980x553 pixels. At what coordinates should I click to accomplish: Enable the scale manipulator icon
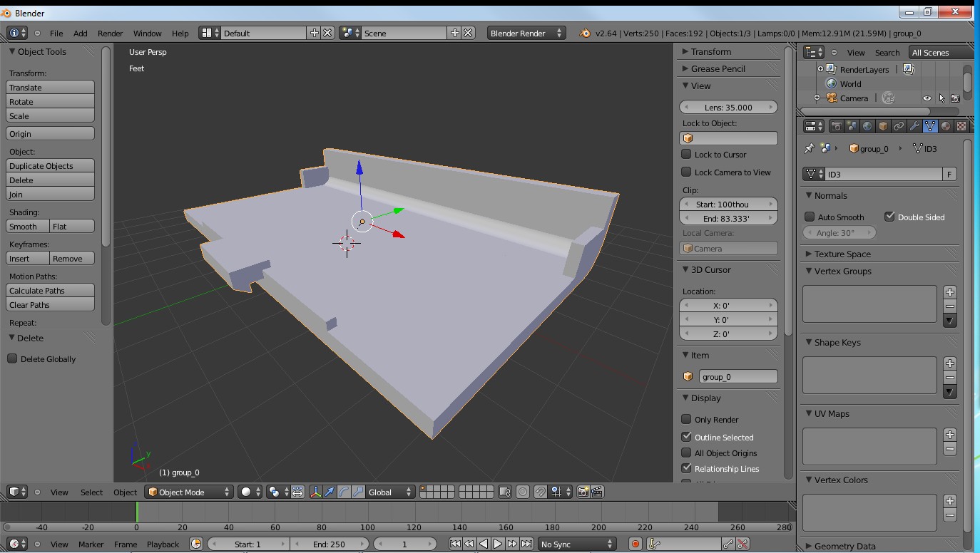358,492
